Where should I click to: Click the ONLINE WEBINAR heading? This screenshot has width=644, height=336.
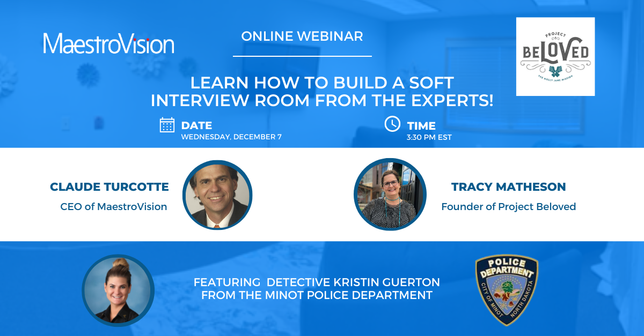[x=302, y=36]
